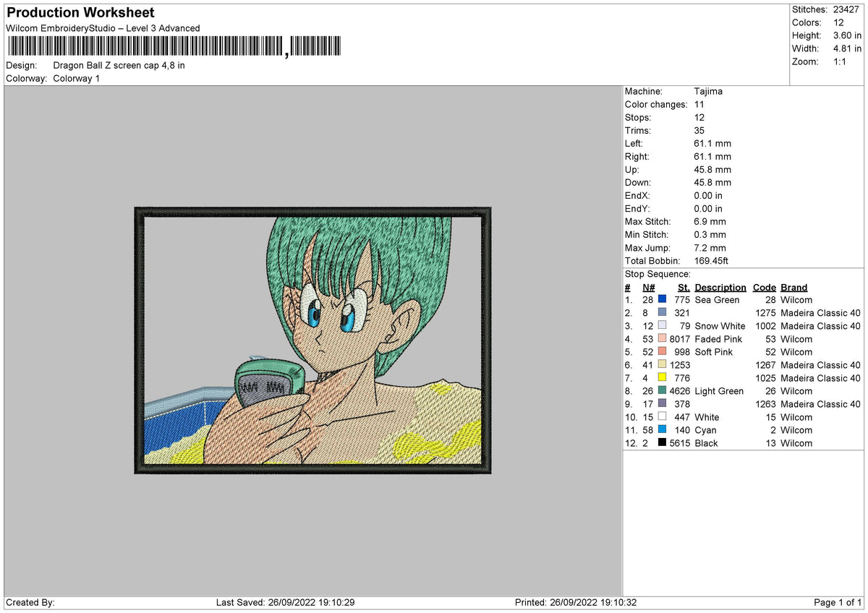Select the Light Green thread color chip

point(662,391)
